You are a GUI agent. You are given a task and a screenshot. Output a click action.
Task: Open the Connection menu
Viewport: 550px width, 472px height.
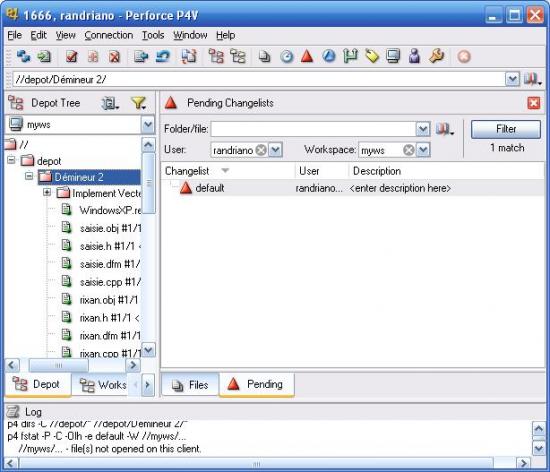point(108,35)
